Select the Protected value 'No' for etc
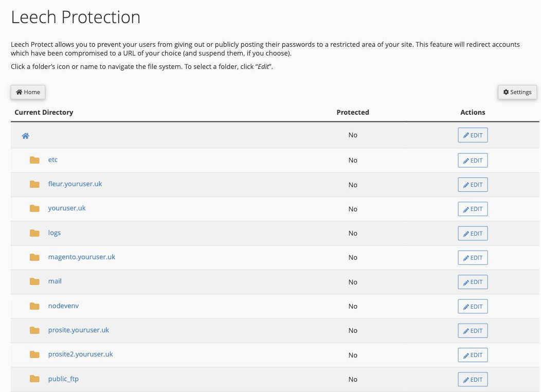541x392 pixels. [353, 160]
